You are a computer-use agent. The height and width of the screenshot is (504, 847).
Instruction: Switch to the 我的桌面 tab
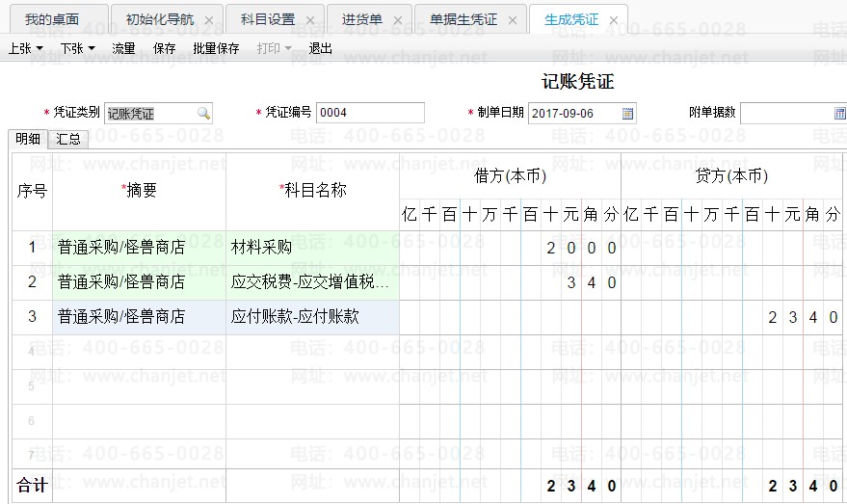point(52,20)
